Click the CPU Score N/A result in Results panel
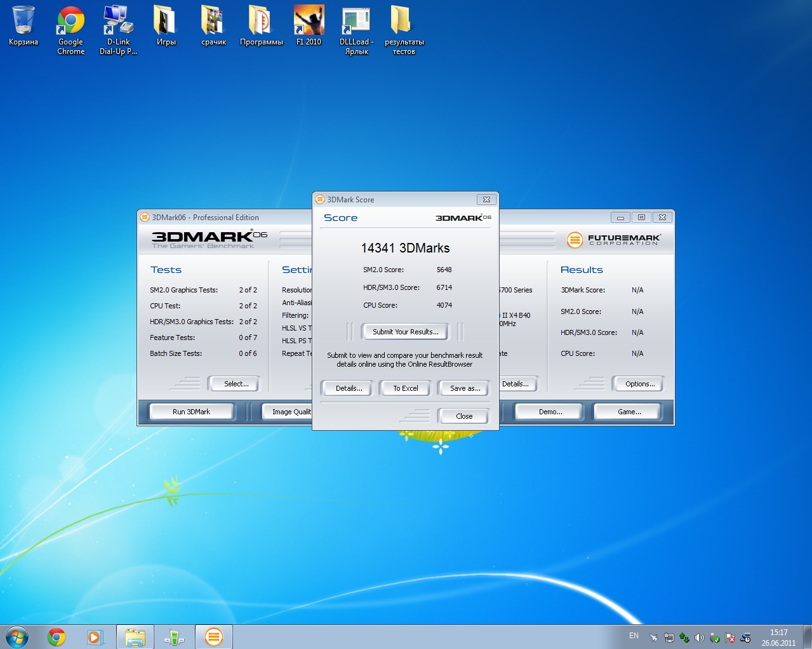The width and height of the screenshot is (812, 649). click(637, 353)
